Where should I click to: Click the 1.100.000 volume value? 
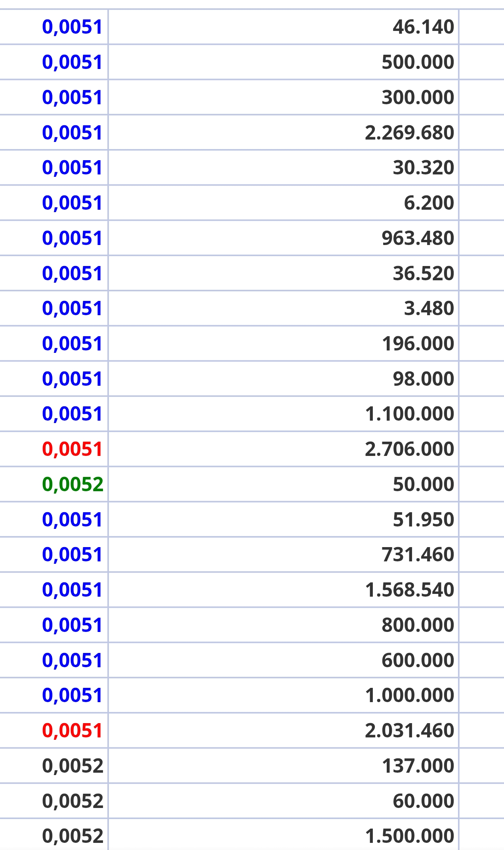tap(409, 414)
